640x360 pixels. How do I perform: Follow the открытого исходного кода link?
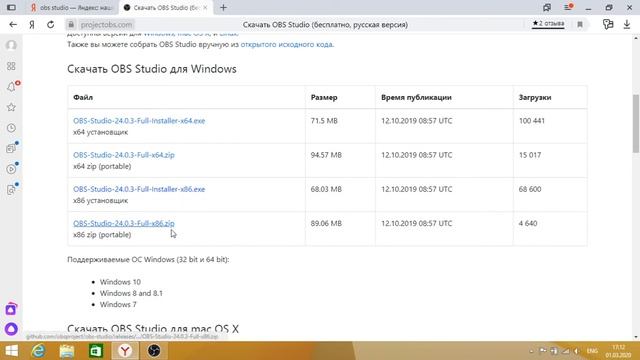(x=287, y=44)
